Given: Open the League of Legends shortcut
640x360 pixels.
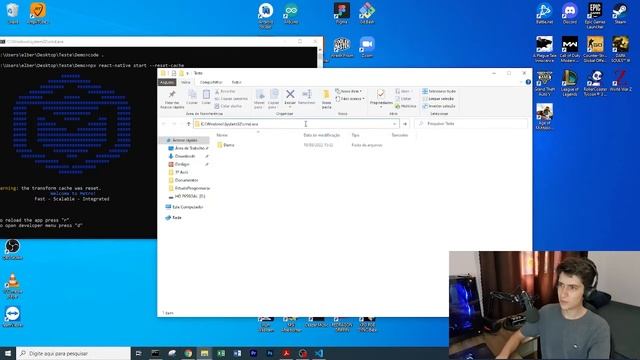Looking at the screenshot, I should (569, 83).
